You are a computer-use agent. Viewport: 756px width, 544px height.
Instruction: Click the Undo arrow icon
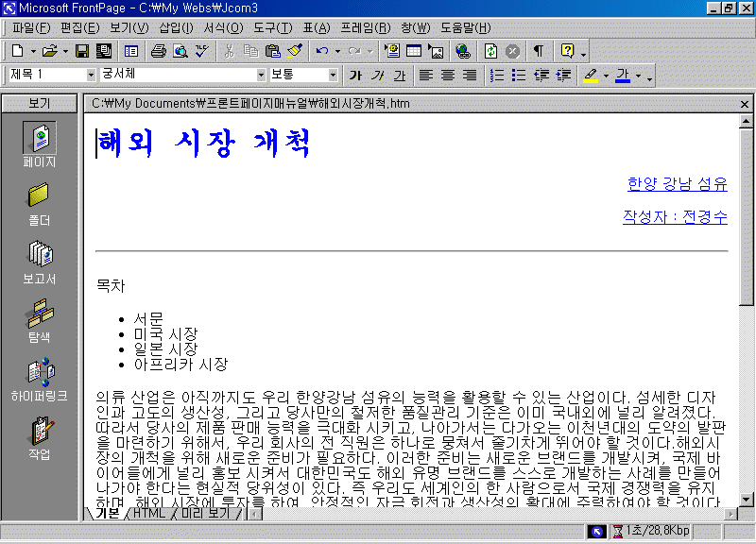tap(322, 51)
